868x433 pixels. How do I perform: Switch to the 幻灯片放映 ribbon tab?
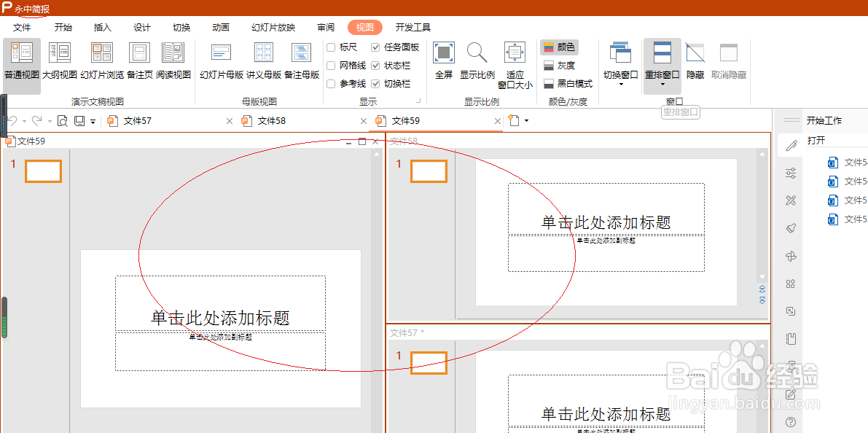[x=273, y=28]
